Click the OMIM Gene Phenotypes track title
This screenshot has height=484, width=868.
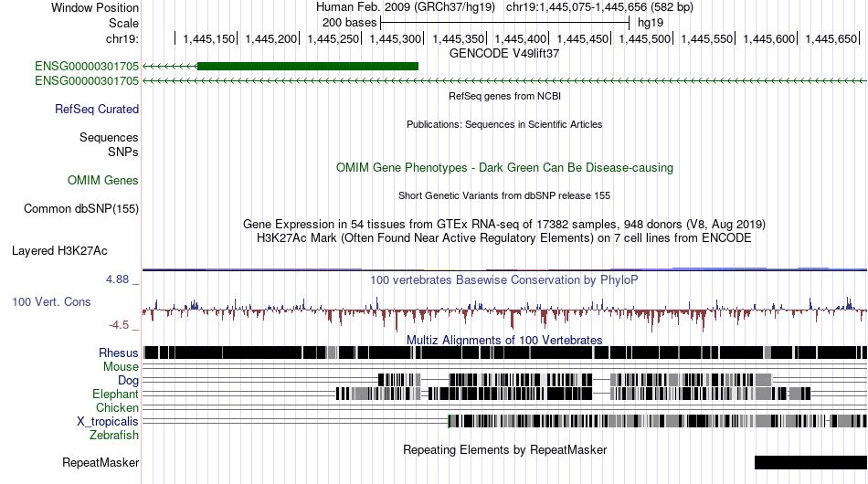(504, 168)
